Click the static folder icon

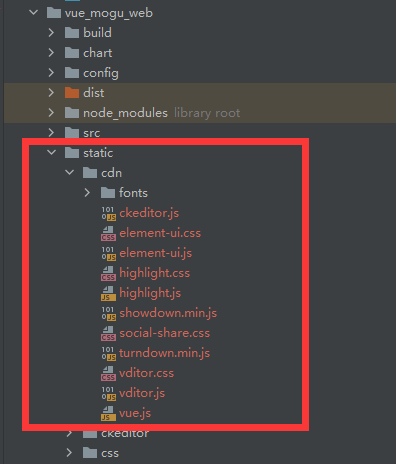[x=72, y=153]
